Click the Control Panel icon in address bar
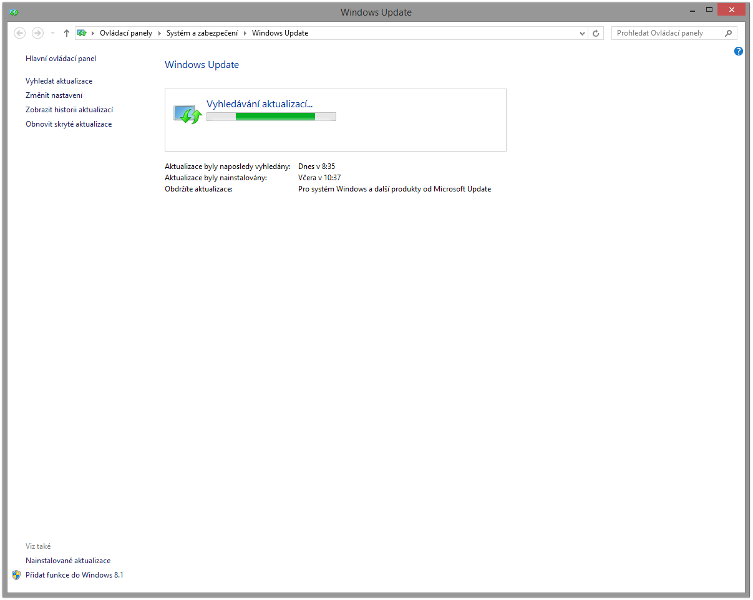Viewport: 753px width, 600px height. tap(82, 33)
